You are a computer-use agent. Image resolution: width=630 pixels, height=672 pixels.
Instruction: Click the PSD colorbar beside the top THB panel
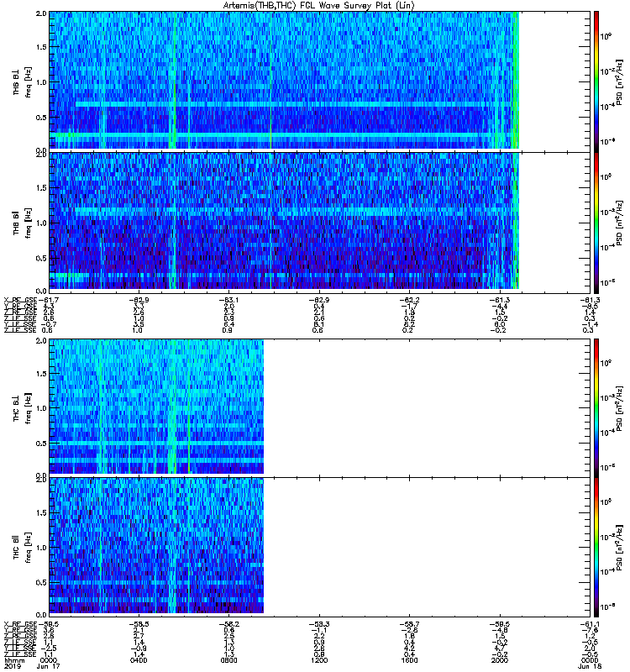point(596,81)
